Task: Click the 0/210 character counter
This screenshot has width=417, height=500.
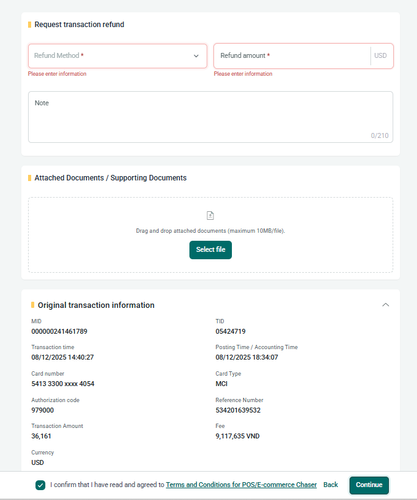Action: click(380, 136)
